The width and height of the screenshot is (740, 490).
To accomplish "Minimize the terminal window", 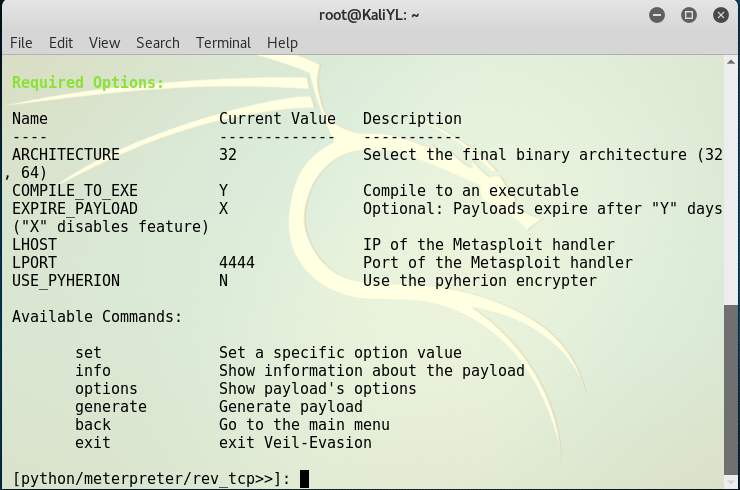I will click(x=656, y=16).
